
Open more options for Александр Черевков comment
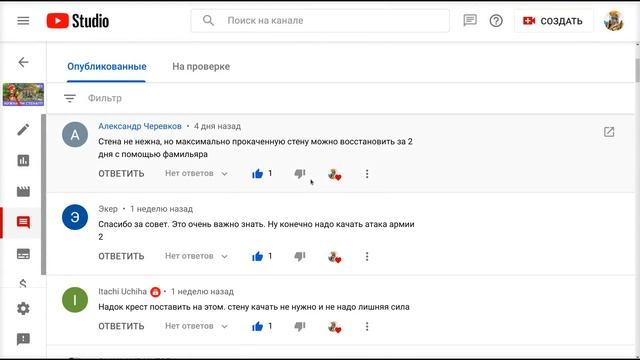click(x=367, y=174)
